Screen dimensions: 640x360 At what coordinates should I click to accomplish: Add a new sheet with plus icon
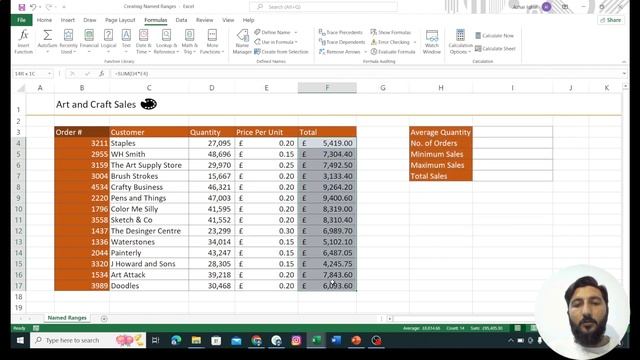[104, 318]
